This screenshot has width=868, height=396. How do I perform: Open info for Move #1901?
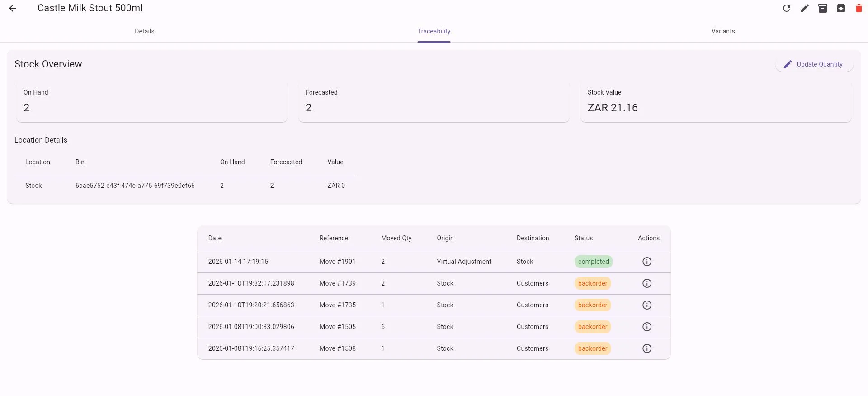[x=647, y=262]
